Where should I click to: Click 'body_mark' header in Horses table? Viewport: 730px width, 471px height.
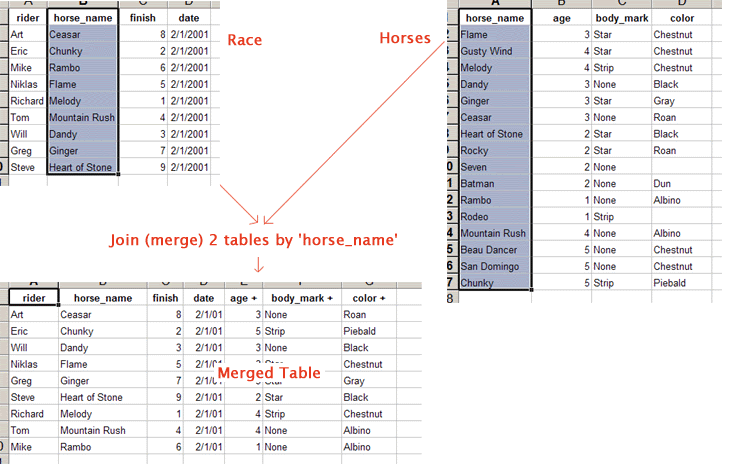[622, 18]
